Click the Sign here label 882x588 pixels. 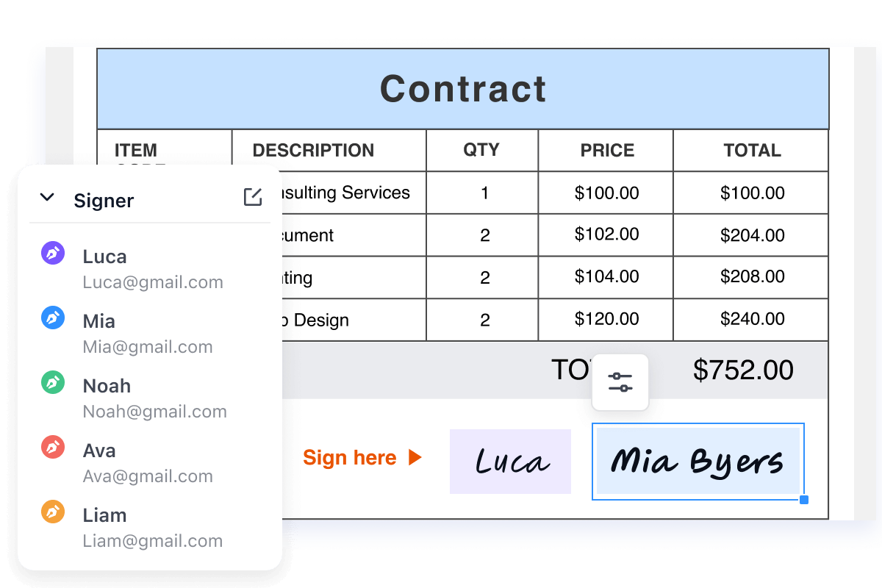pyautogui.click(x=349, y=458)
